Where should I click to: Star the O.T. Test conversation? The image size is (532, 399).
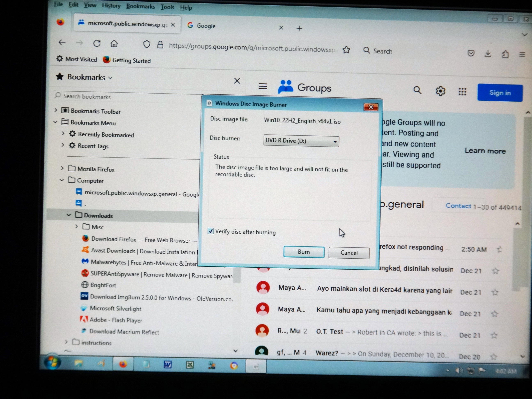coord(494,335)
